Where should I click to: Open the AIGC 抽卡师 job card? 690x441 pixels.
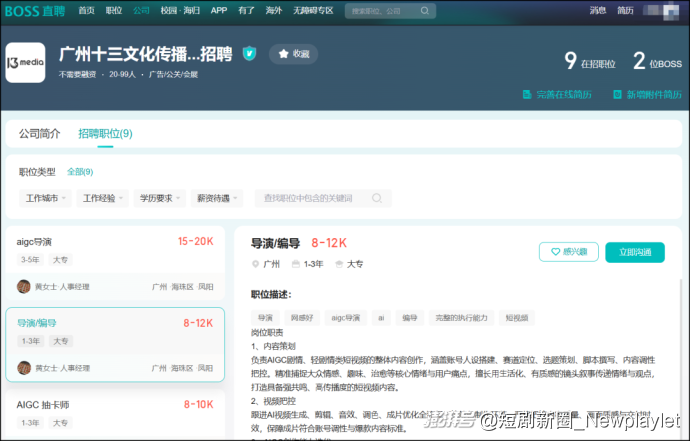tap(115, 414)
